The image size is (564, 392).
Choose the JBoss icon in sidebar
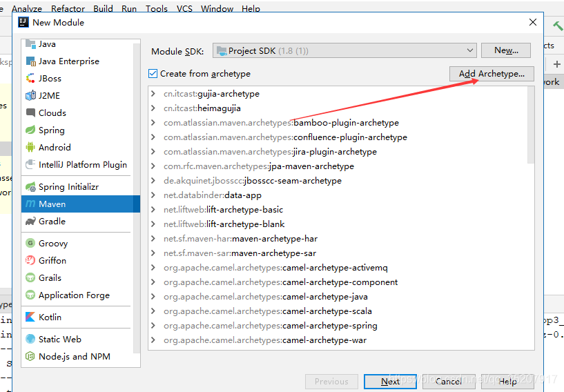coord(30,79)
